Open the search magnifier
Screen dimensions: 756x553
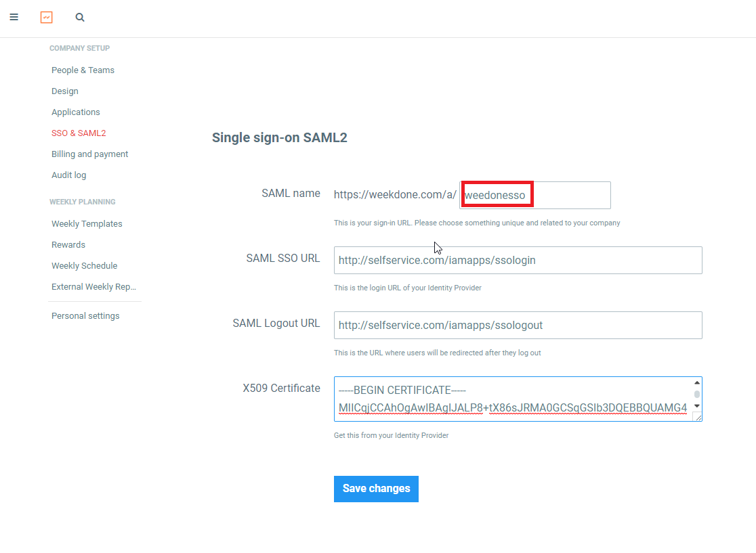point(80,18)
